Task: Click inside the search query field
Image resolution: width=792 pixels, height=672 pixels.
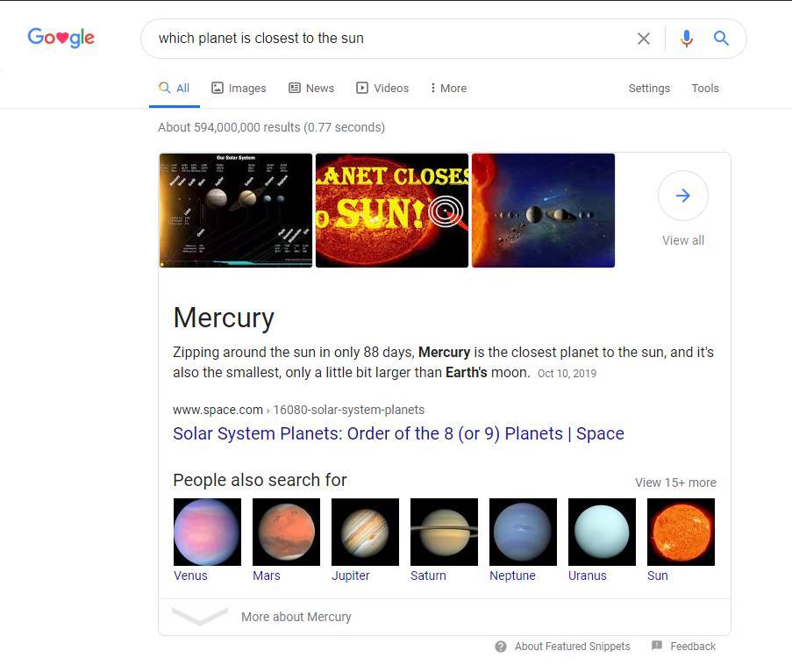Action: 386,39
